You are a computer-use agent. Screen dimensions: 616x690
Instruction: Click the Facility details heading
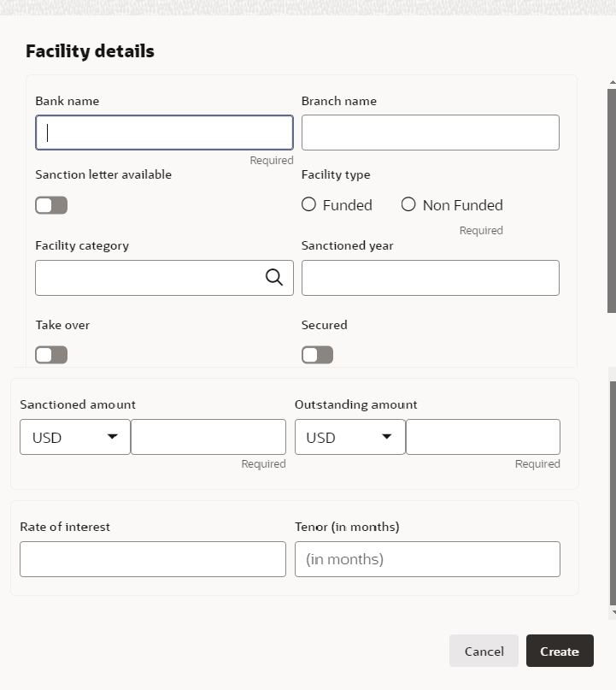point(90,51)
